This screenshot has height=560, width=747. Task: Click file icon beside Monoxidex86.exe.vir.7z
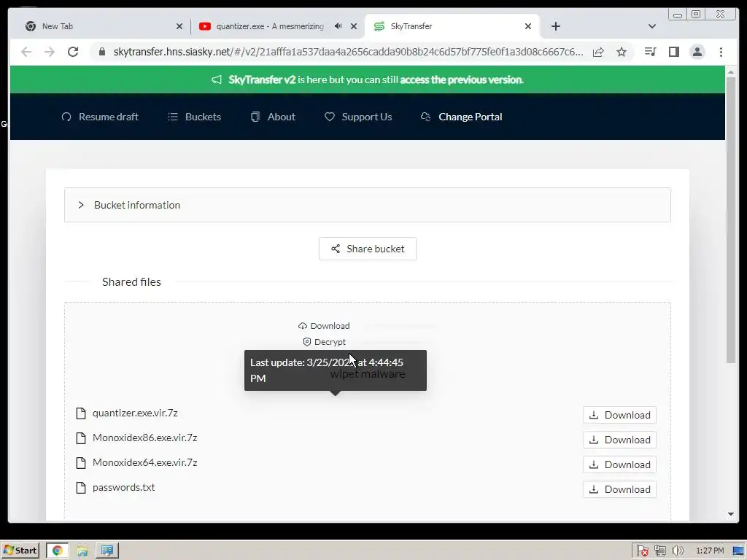(x=81, y=438)
